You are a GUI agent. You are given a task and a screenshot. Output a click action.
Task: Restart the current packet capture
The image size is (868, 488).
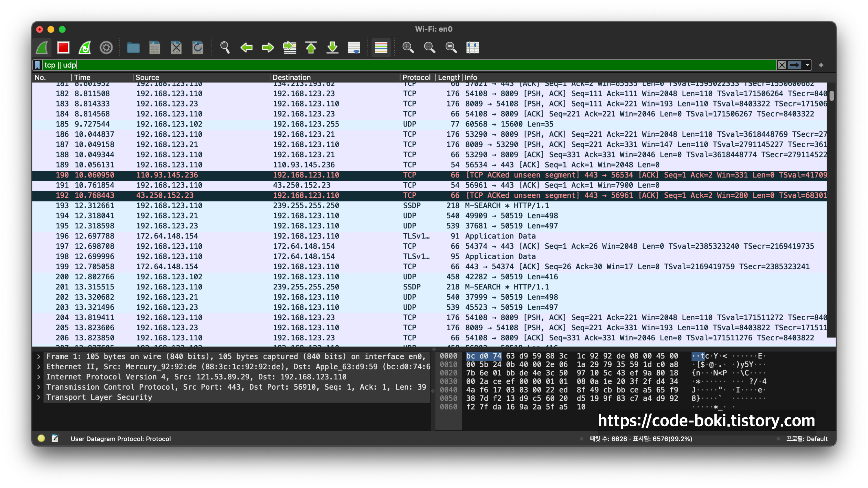(x=84, y=47)
